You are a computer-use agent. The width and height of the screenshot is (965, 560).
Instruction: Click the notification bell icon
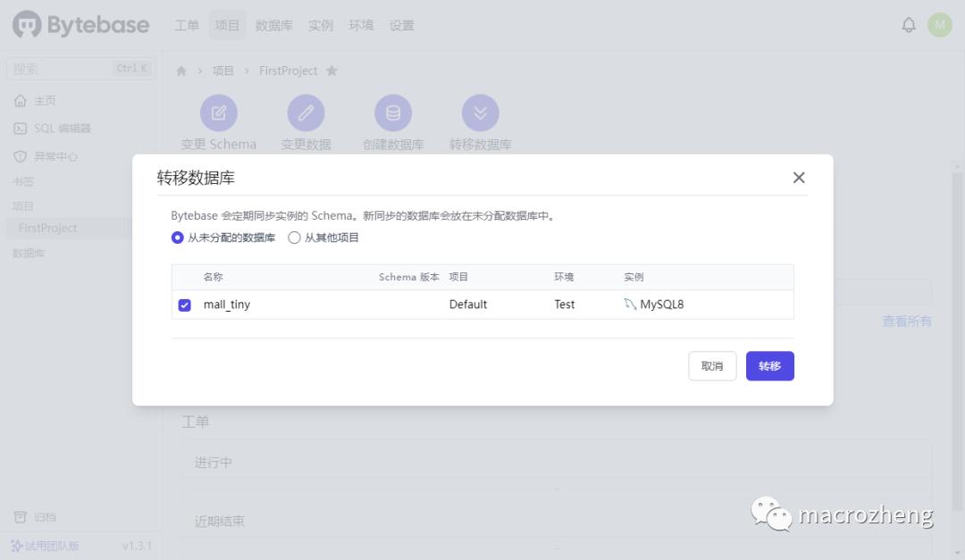909,24
